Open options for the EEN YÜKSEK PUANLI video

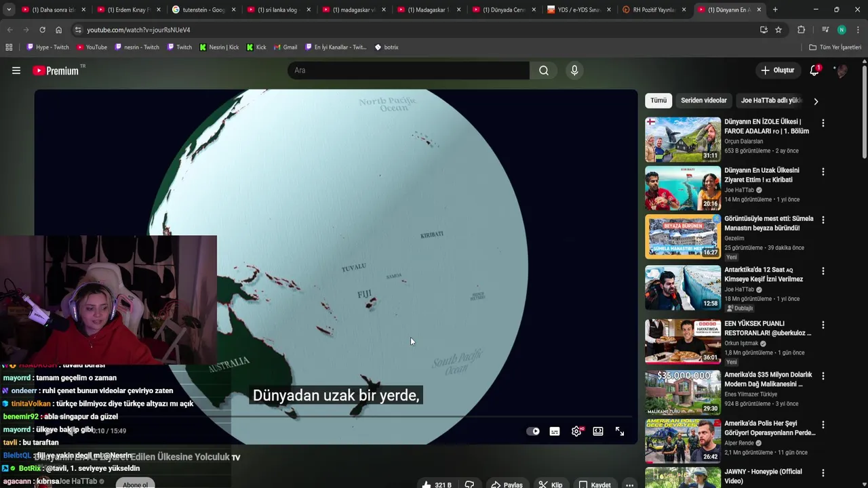tap(823, 325)
